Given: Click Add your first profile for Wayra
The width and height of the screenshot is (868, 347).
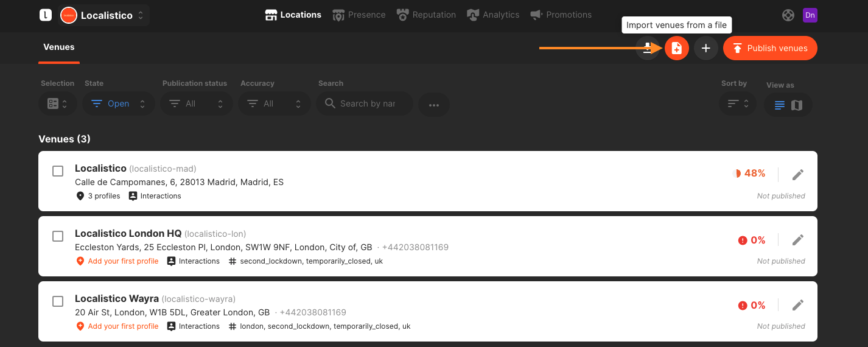Looking at the screenshot, I should coord(117,326).
